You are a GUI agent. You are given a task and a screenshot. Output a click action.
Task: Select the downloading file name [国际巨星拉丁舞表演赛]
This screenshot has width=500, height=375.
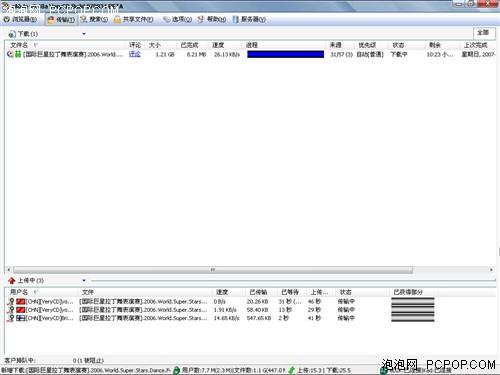[73, 54]
